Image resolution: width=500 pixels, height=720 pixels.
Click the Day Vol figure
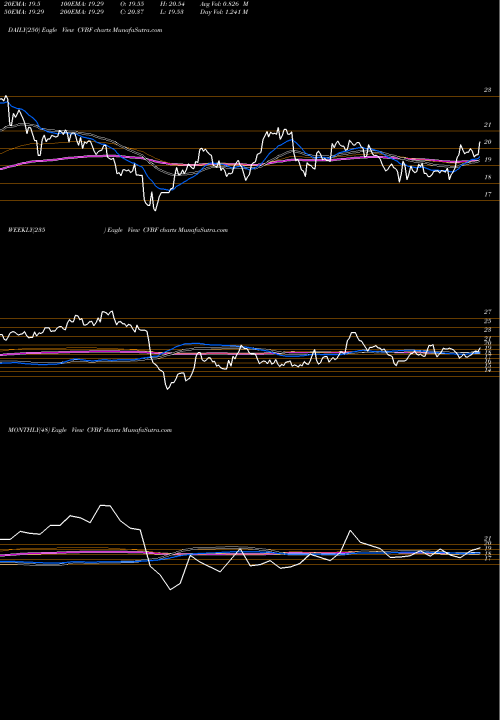coord(224,12)
